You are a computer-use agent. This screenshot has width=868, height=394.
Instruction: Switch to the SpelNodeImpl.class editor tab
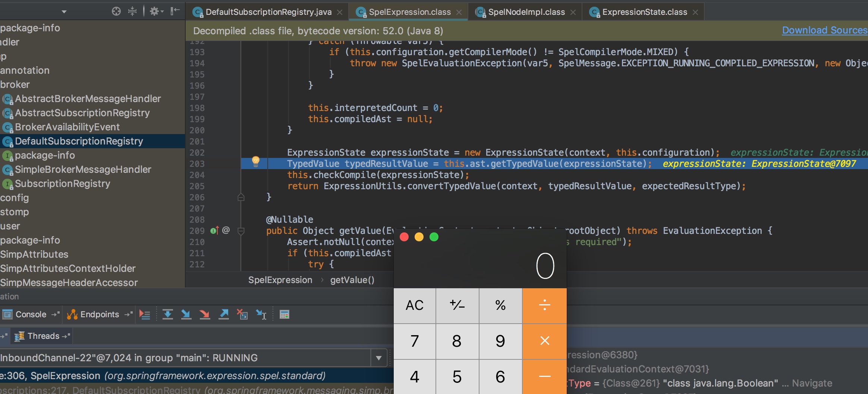click(526, 12)
